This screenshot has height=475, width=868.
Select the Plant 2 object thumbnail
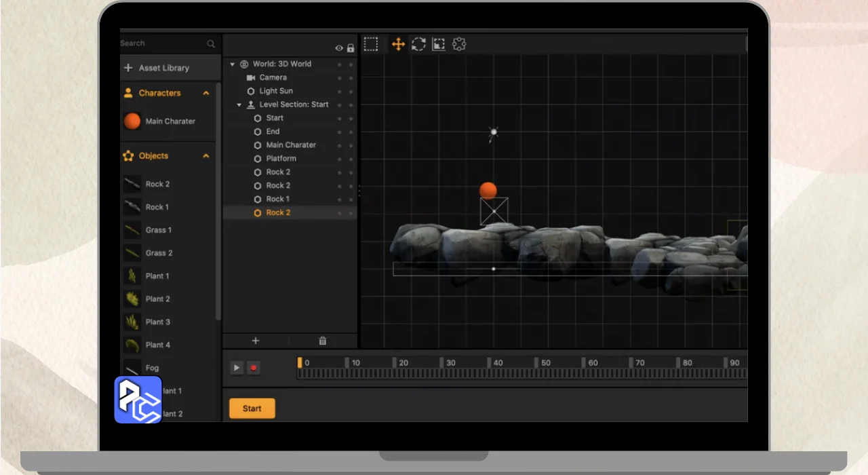(132, 299)
